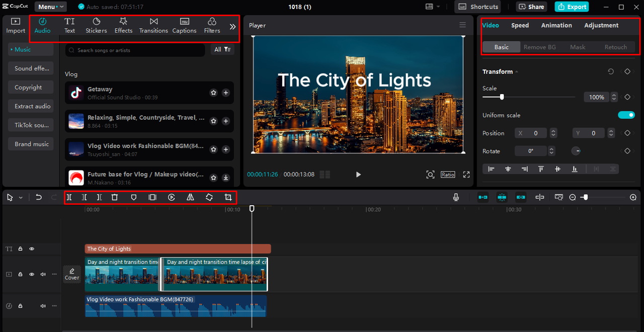This screenshot has width=644, height=332.
Task: Open the Transitions tab
Action: coord(153,26)
